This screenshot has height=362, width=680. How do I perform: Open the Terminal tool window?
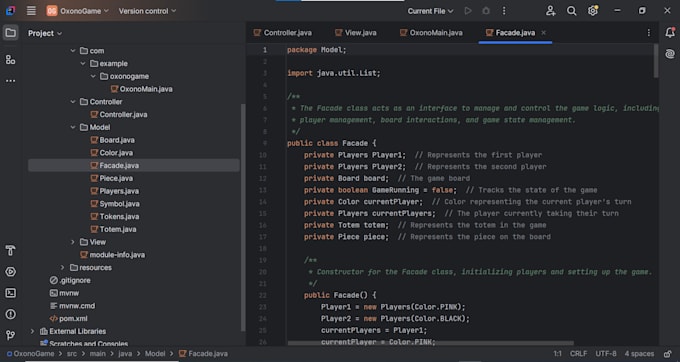click(10, 293)
